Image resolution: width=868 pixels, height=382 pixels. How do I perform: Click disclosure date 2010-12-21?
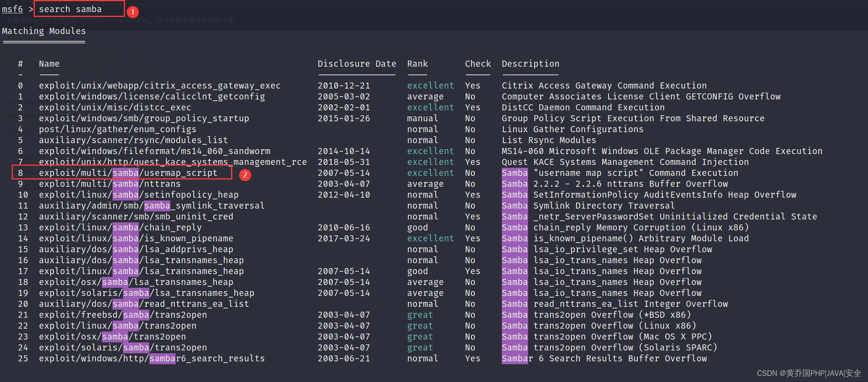pyautogui.click(x=344, y=86)
